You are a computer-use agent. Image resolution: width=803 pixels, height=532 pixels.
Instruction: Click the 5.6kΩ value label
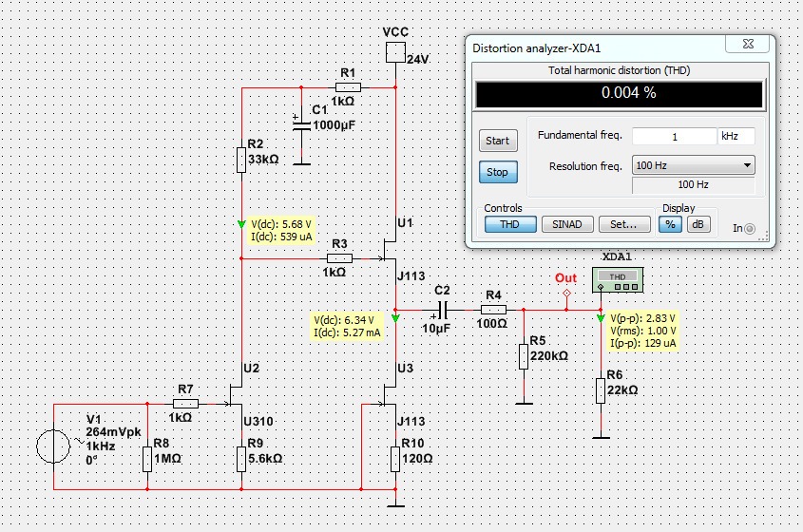pyautogui.click(x=265, y=458)
